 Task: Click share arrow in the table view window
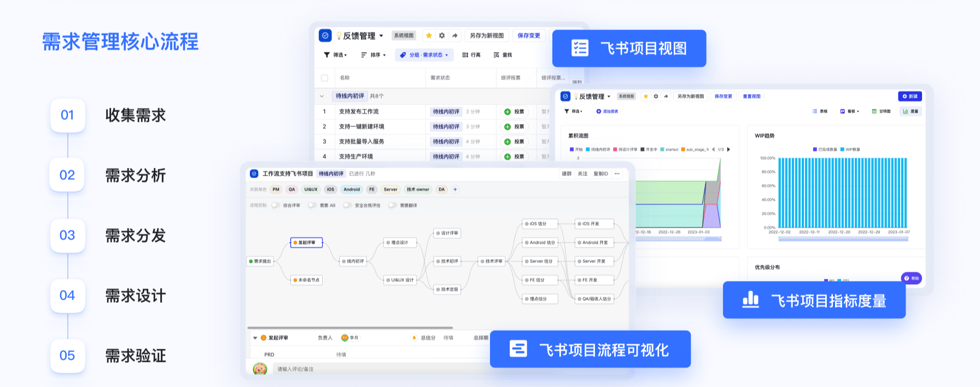click(455, 36)
